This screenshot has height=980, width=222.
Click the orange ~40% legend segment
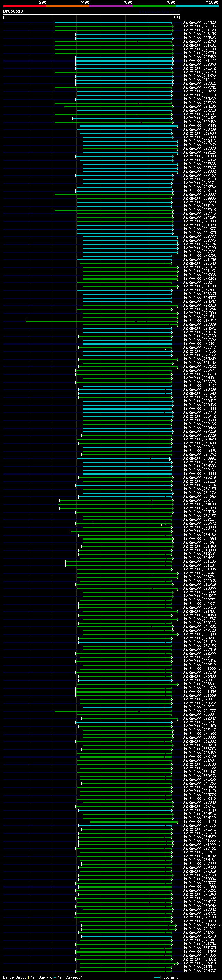(x=68, y=6)
